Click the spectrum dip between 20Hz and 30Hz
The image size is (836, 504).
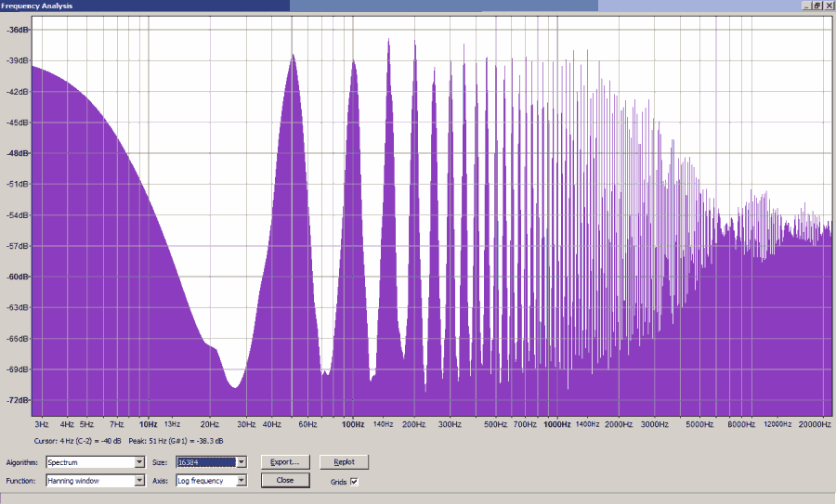click(x=235, y=384)
